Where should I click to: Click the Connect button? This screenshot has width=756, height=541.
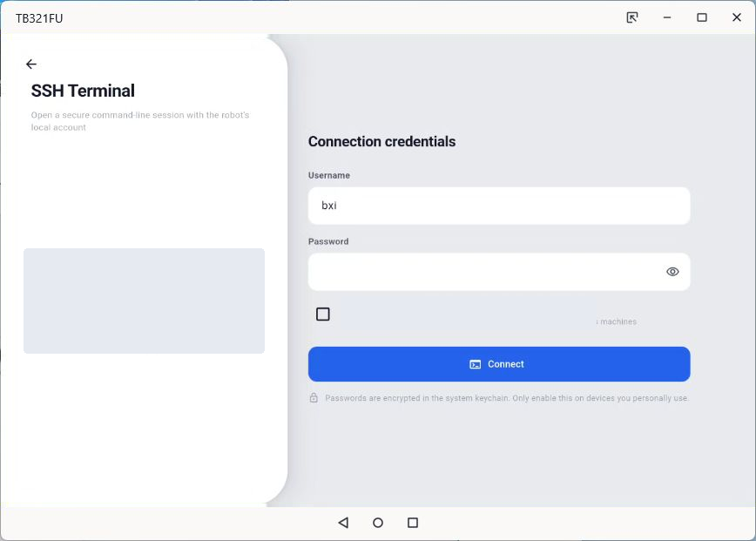click(x=499, y=364)
